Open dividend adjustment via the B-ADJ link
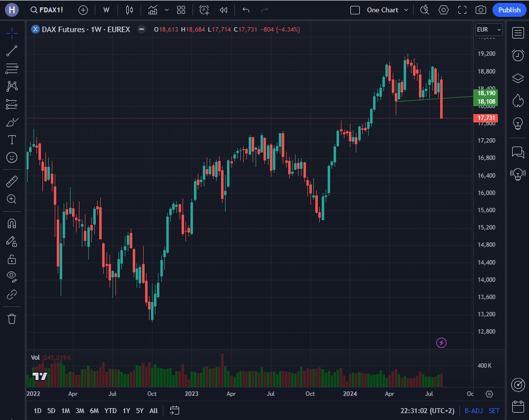 tap(474, 410)
